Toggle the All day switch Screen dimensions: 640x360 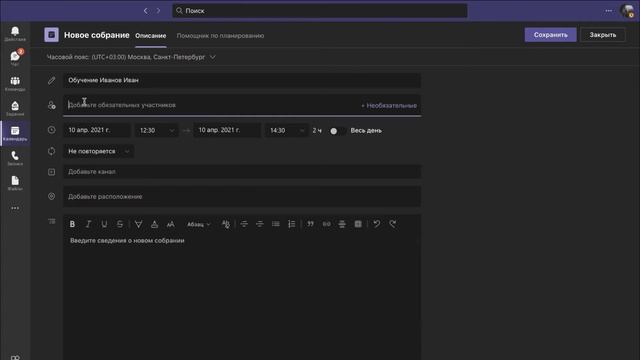337,131
